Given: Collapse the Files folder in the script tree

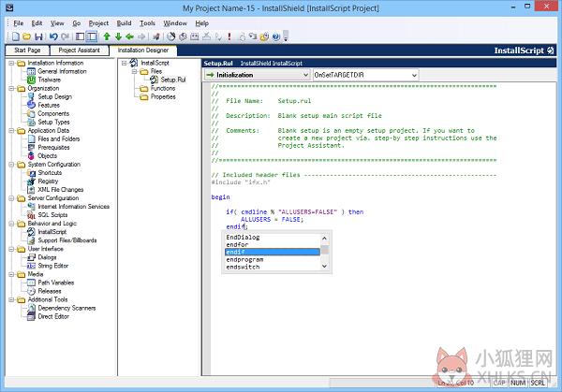Looking at the screenshot, I should (x=134, y=72).
